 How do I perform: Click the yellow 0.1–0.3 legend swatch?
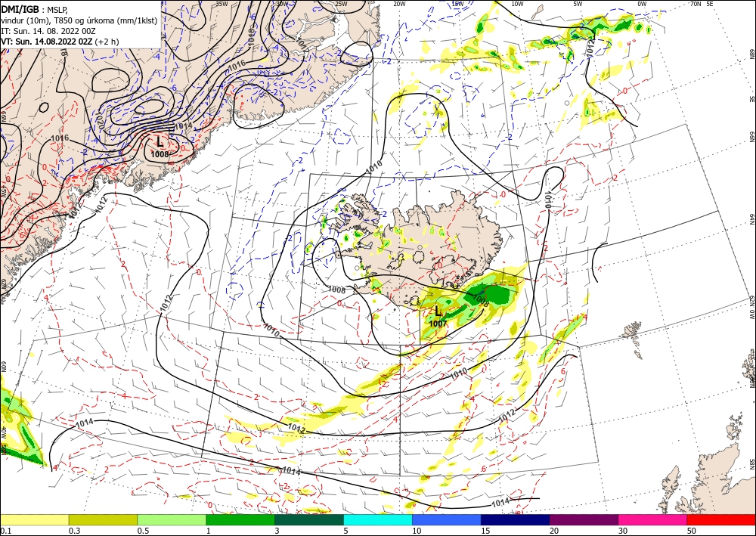pyautogui.click(x=34, y=519)
